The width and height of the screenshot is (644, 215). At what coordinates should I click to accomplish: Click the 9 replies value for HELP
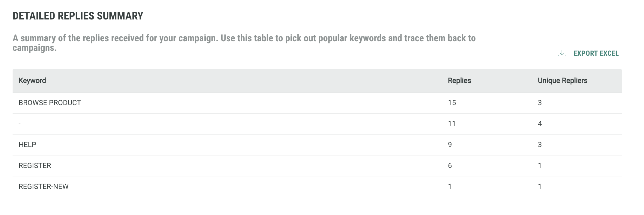450,145
